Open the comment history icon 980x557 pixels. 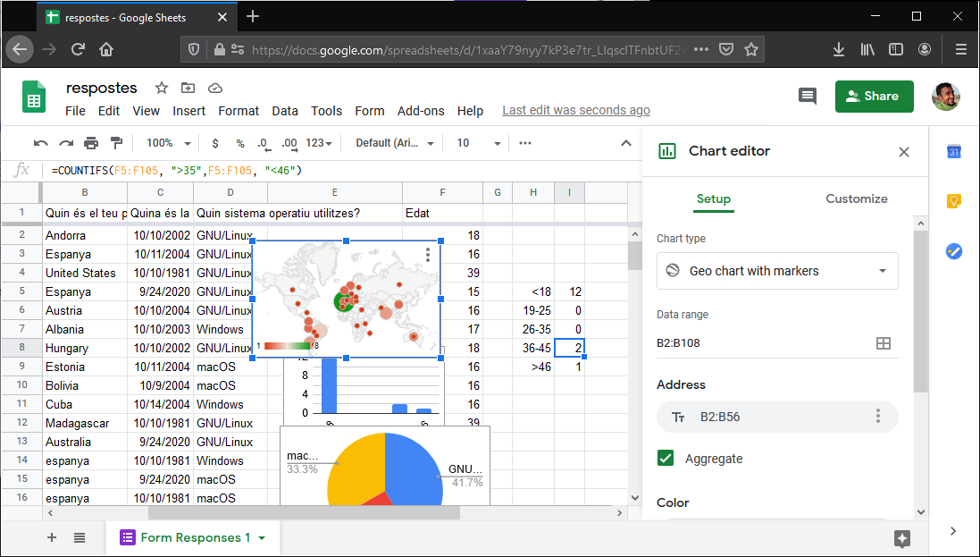coord(808,97)
